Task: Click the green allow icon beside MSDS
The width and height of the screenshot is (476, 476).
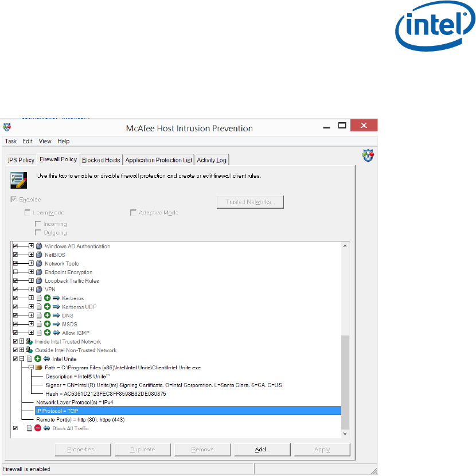Action: tap(48, 324)
